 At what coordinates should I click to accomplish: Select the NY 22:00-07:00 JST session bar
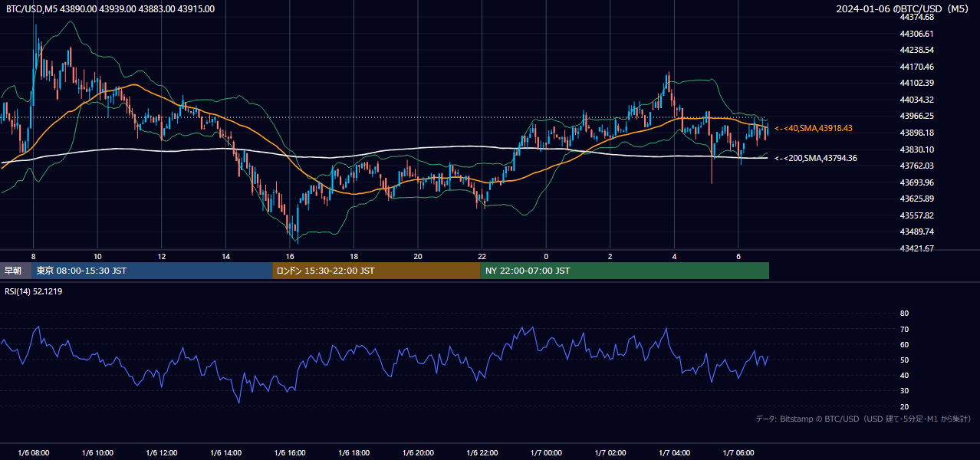click(625, 271)
